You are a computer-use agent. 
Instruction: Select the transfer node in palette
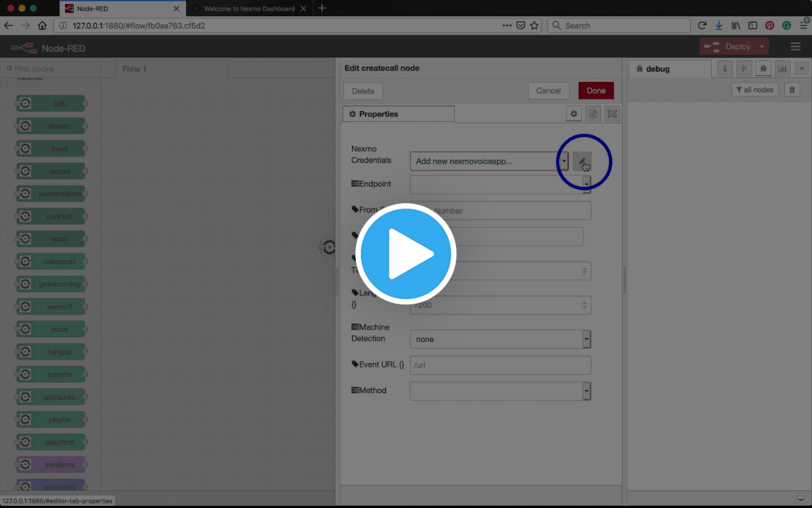coord(51,375)
